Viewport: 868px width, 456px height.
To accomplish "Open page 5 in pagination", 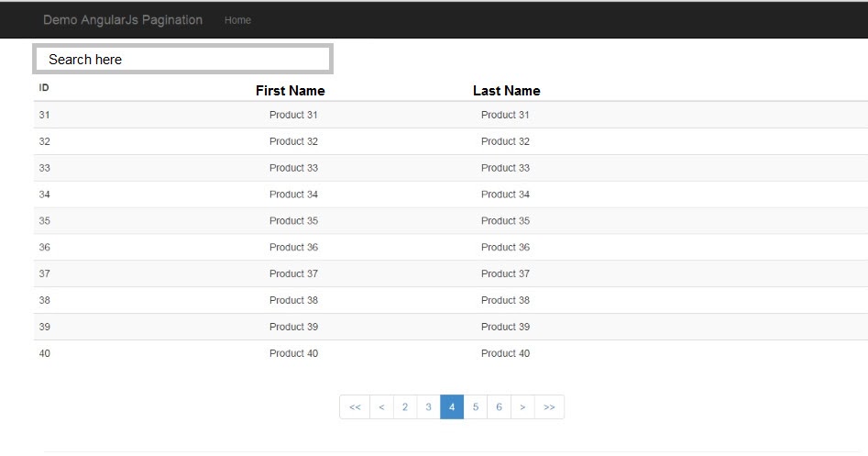I will (476, 406).
